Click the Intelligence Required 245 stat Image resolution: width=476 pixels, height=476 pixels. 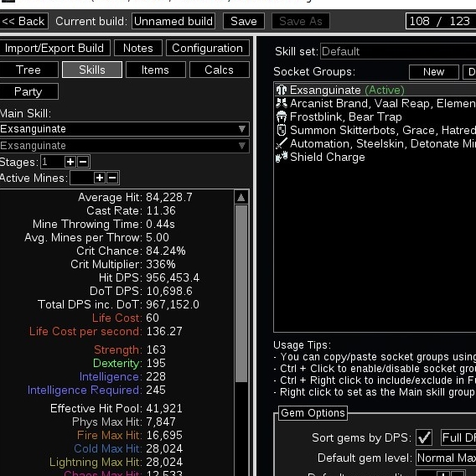pos(96,390)
